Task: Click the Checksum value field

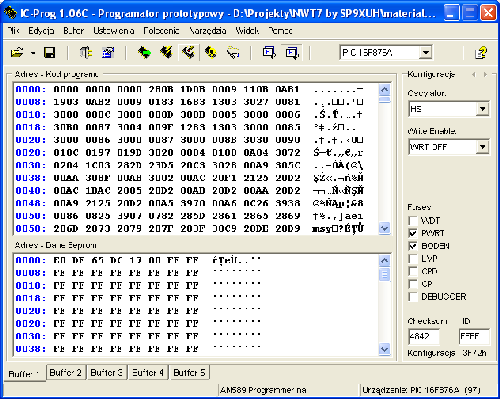Action: pyautogui.click(x=424, y=336)
